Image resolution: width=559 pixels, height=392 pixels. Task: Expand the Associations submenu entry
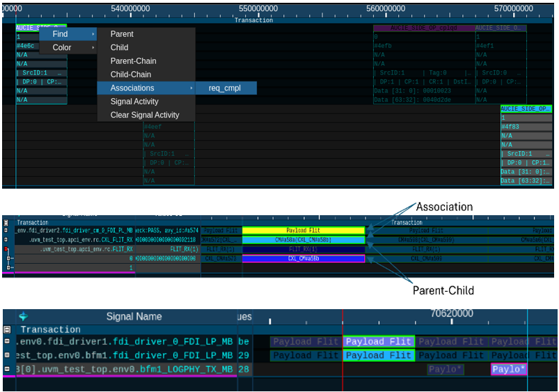[146, 88]
